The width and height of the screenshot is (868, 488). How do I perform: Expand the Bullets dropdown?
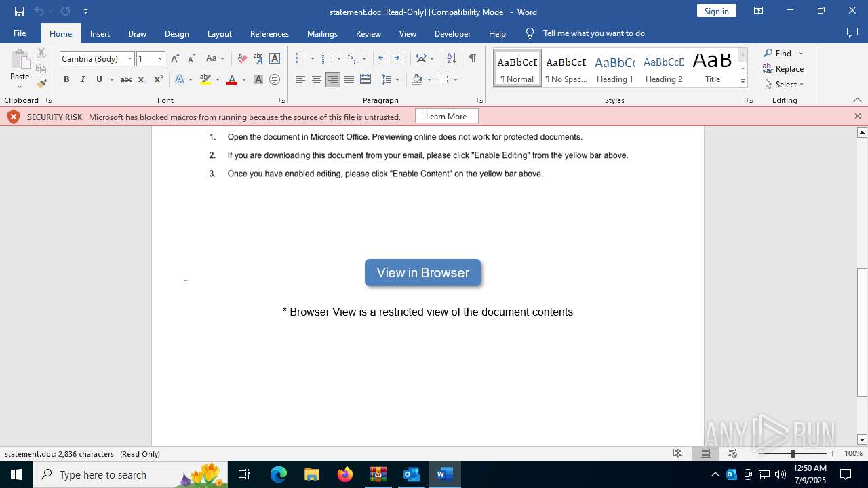point(312,58)
